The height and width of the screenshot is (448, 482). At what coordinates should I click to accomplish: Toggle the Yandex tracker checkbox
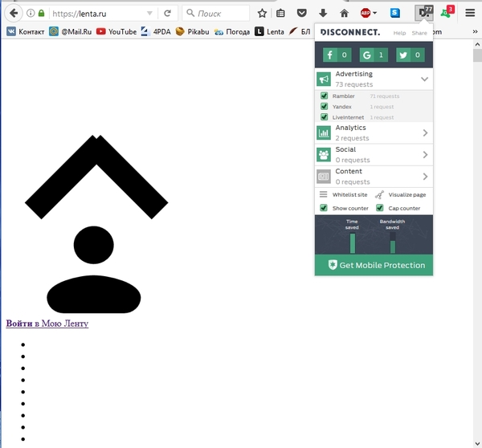[x=325, y=107]
